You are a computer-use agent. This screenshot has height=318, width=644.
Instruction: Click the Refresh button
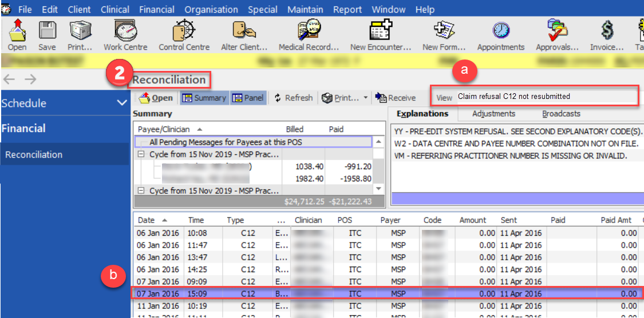click(x=293, y=98)
